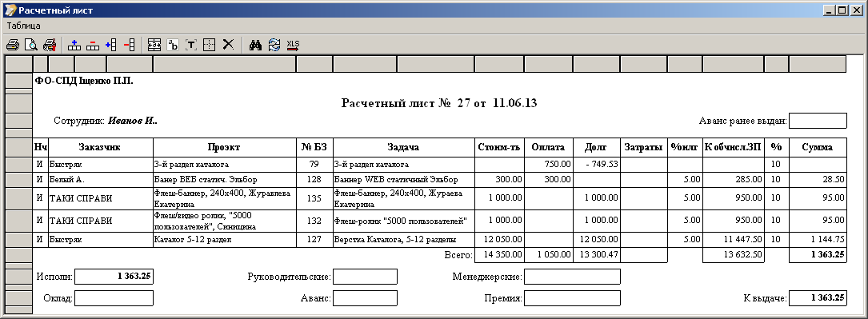
Task: Delete a row with red minus icon
Action: click(x=93, y=45)
